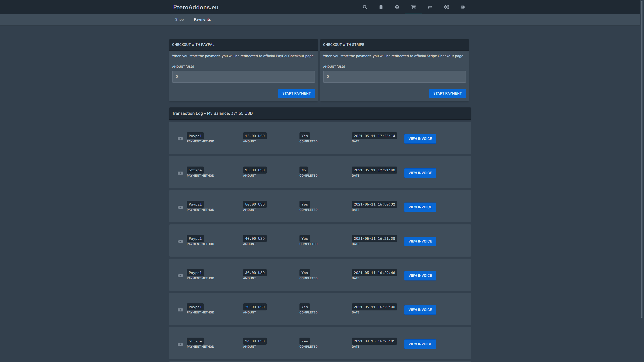Click the swap arrows icon in navbar
This screenshot has width=644, height=362.
[x=430, y=7]
